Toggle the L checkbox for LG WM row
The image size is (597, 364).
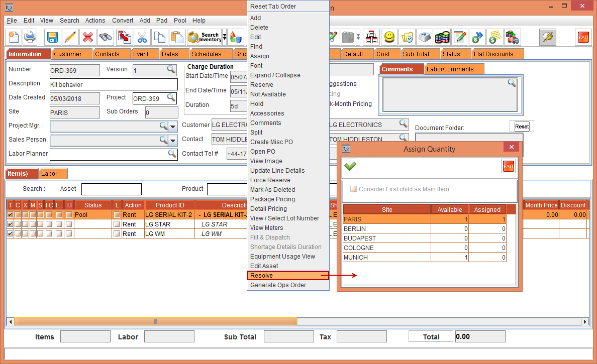click(x=117, y=234)
